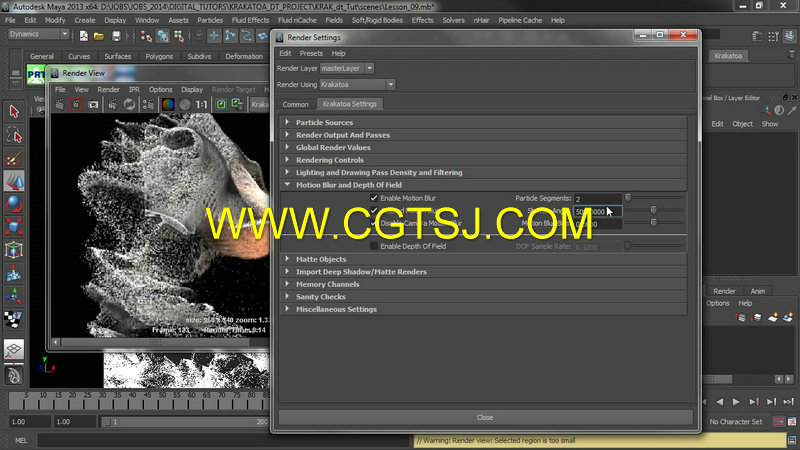
Task: Save the scene with disk icon
Action: pyautogui.click(x=116, y=36)
